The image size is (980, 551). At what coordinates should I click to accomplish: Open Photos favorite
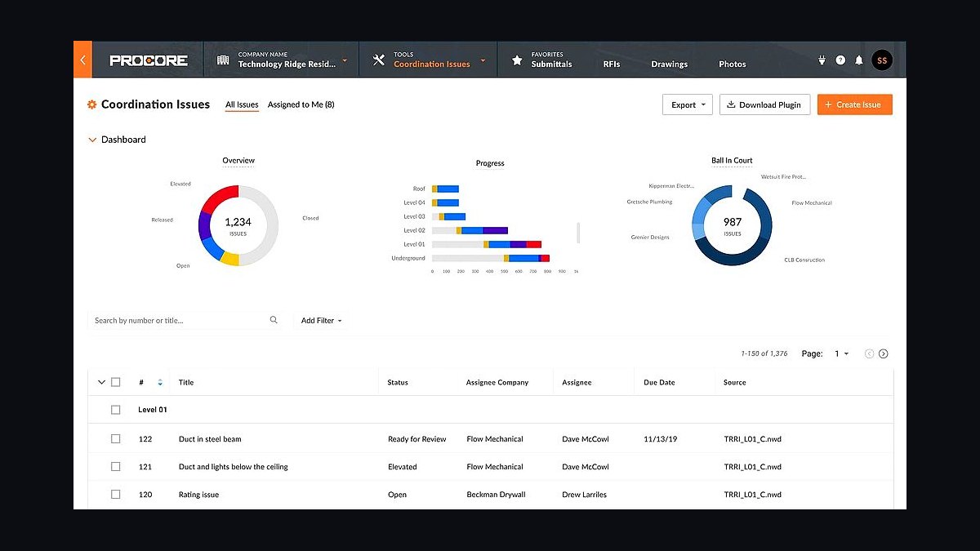[x=732, y=64]
